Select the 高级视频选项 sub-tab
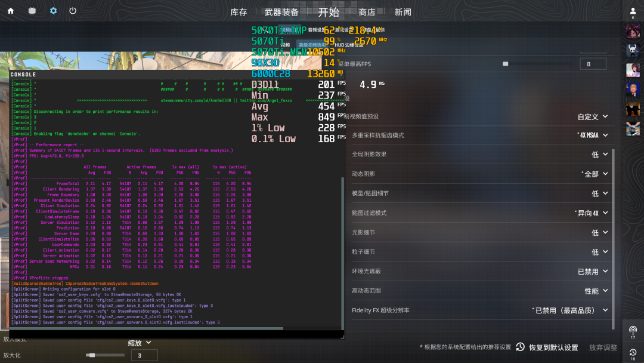 [x=312, y=45]
